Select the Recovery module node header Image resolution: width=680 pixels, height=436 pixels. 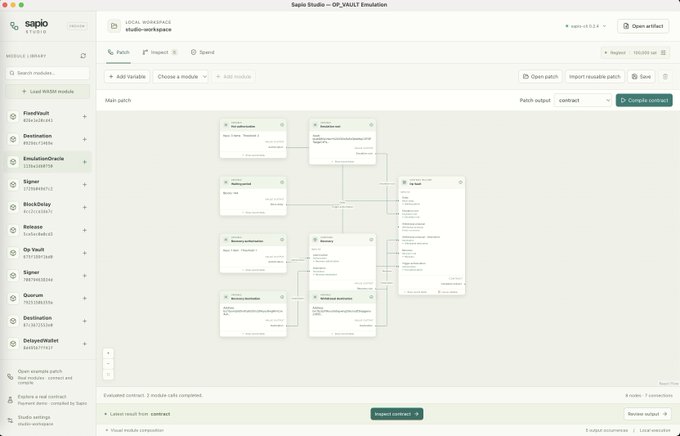(x=343, y=240)
